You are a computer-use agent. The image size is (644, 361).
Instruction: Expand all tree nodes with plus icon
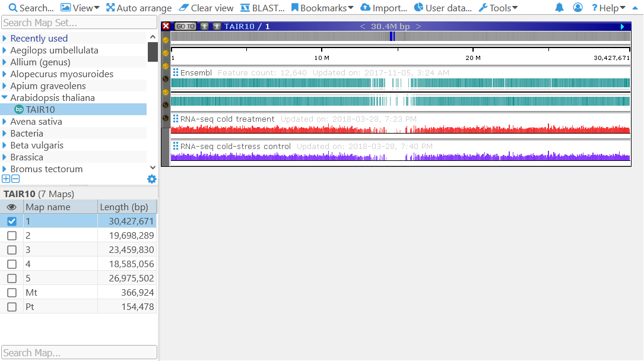click(6, 179)
